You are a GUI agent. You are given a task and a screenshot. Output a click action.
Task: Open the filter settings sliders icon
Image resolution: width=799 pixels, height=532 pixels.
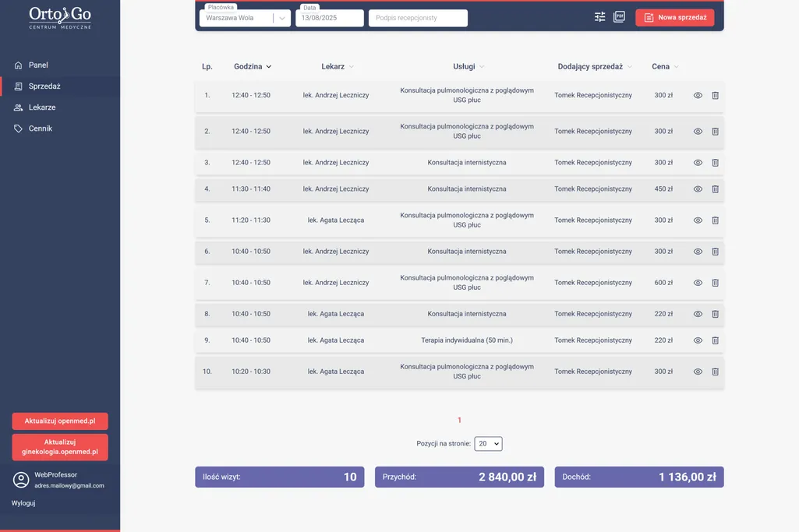599,17
